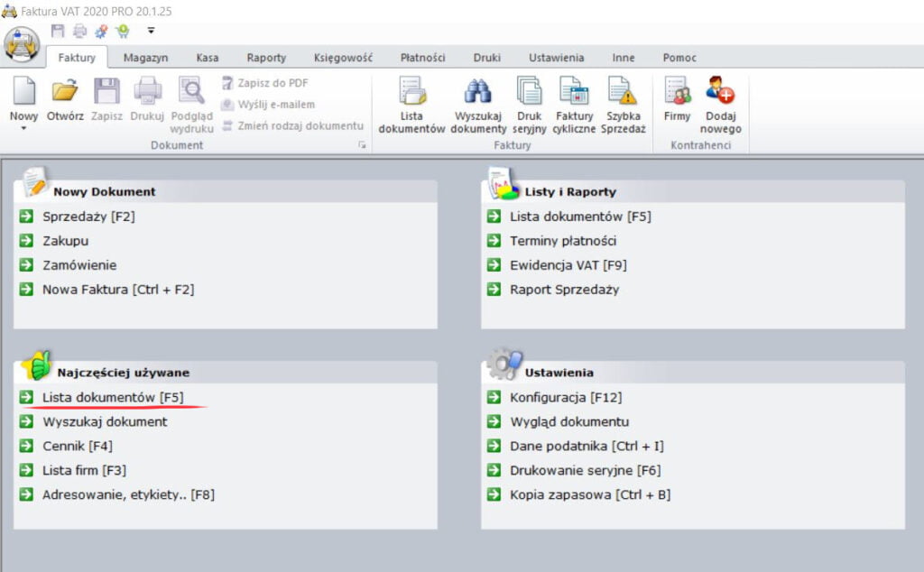Screen dimensions: 924x572
Task: Select the Ustawienia ribbon tab
Action: click(x=557, y=57)
